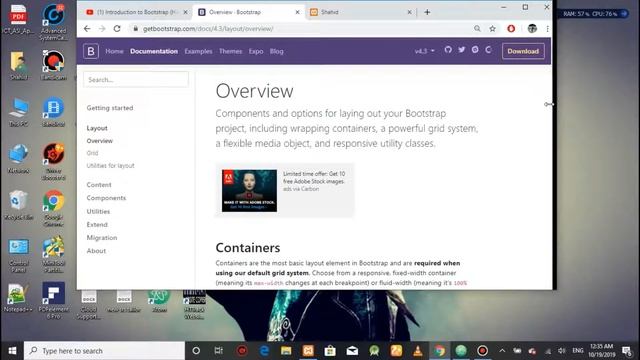Open the red Opera-style extension icon
The image size is (640, 360).
click(x=511, y=29)
